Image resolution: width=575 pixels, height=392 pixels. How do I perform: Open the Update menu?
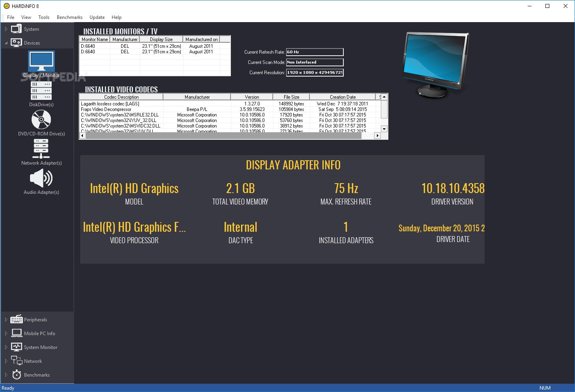click(x=97, y=17)
